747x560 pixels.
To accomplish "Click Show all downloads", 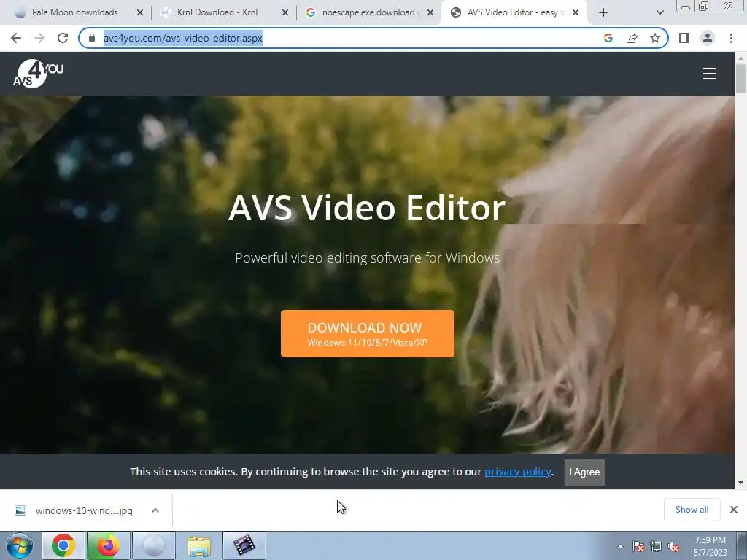I will coord(692,510).
